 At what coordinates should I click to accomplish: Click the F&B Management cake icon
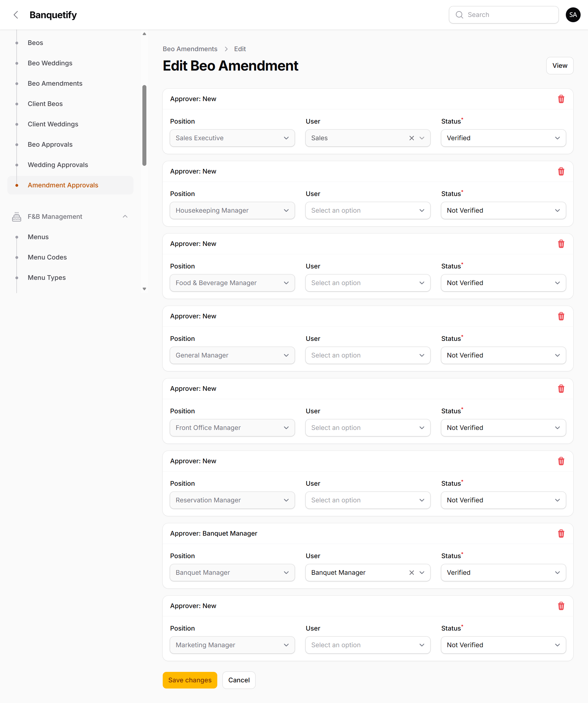click(16, 217)
